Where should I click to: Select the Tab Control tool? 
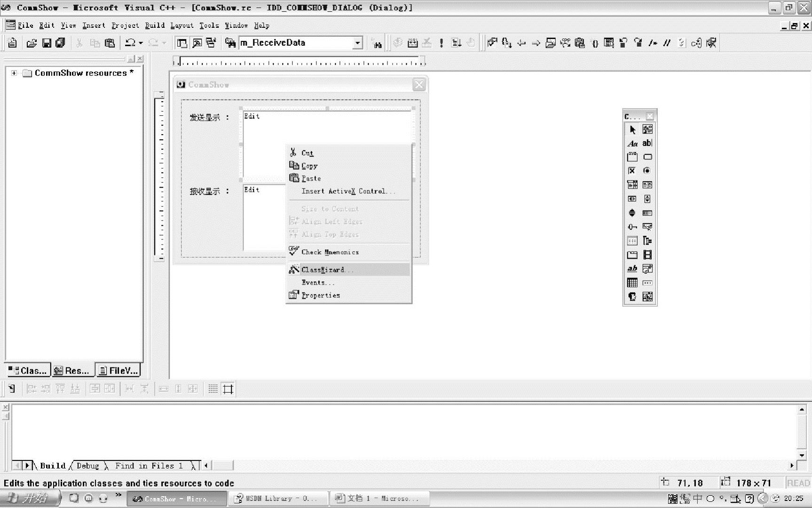632,255
